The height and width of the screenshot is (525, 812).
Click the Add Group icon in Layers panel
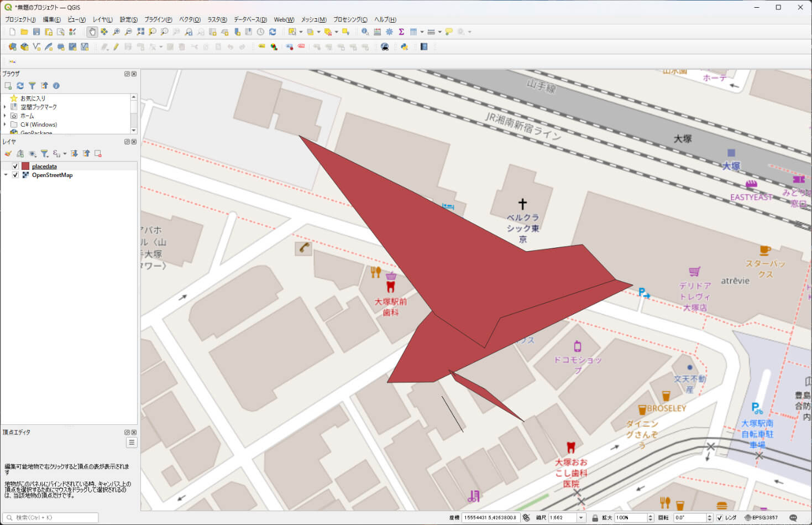pos(20,154)
